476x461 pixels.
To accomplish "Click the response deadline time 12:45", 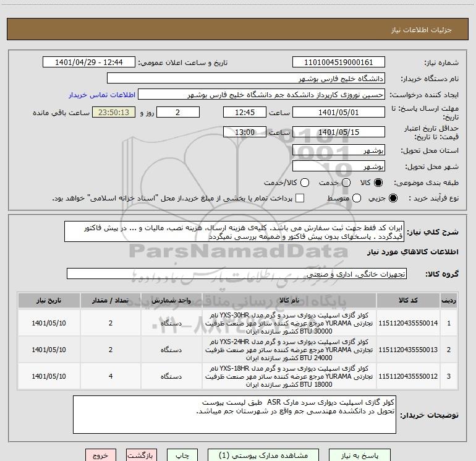I will tap(245, 112).
